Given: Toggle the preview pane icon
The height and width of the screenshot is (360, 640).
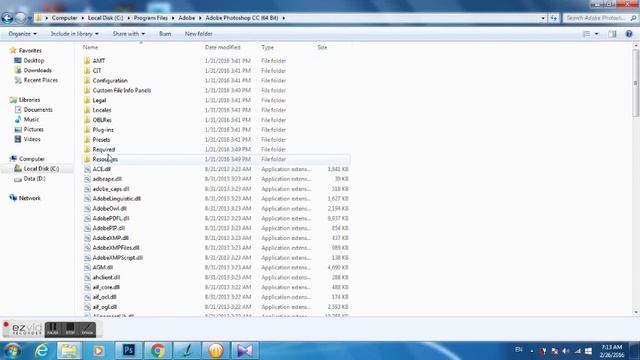Looking at the screenshot, I should pyautogui.click(x=612, y=34).
